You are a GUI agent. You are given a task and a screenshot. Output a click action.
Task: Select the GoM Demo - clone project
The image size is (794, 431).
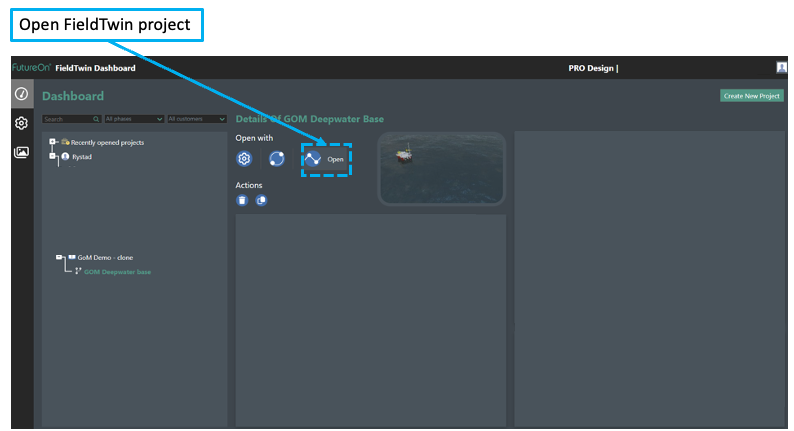(105, 257)
